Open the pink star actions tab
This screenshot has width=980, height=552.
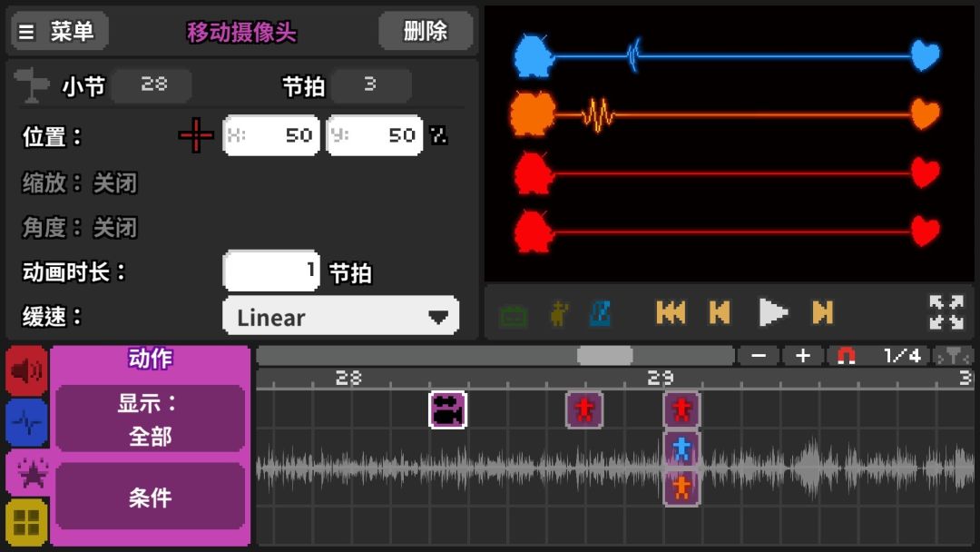[24, 472]
